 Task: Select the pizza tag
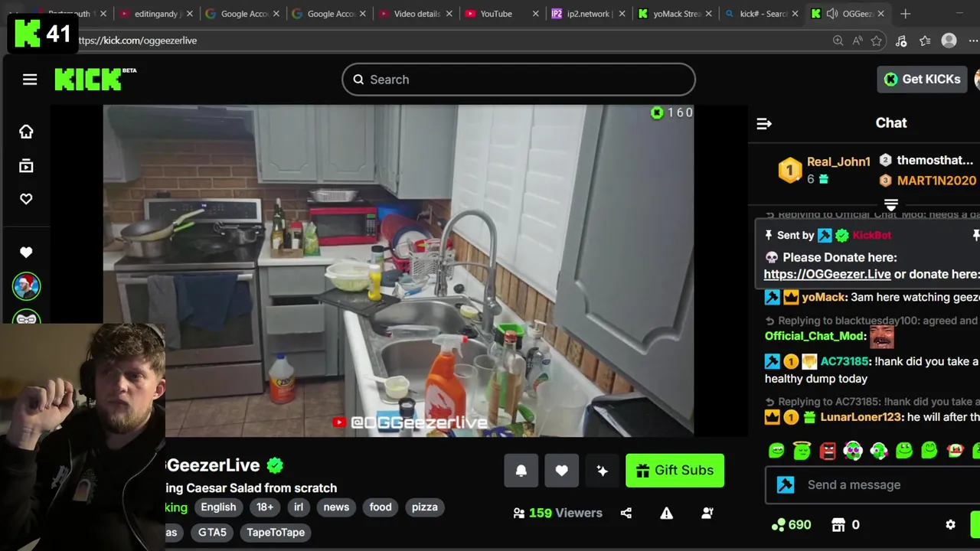424,507
